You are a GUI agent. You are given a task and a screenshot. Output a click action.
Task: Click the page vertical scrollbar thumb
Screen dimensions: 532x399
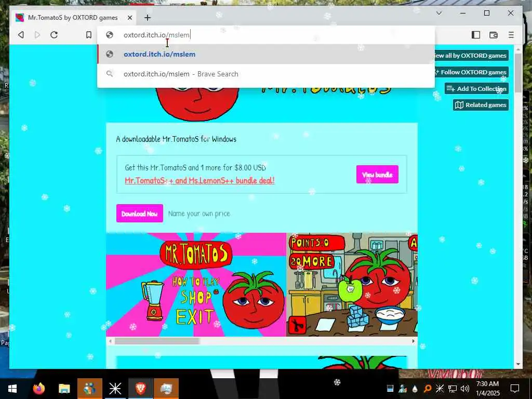coord(518,73)
